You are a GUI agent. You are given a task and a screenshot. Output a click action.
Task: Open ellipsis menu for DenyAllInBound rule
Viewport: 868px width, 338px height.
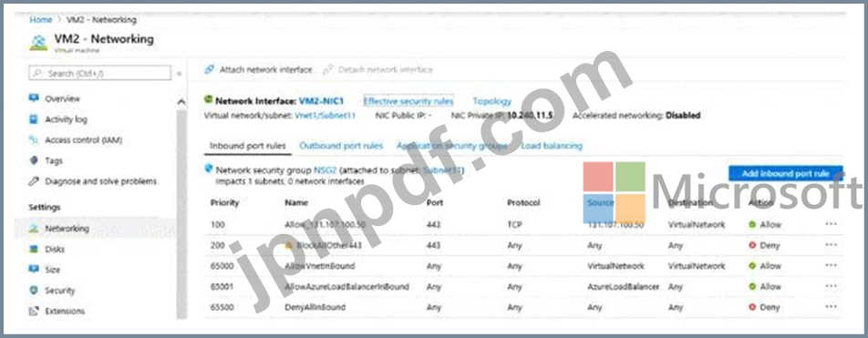tap(831, 307)
